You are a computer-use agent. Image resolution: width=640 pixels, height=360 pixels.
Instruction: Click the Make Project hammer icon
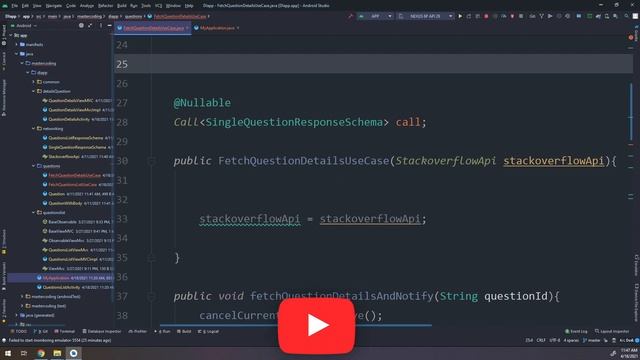tap(350, 16)
